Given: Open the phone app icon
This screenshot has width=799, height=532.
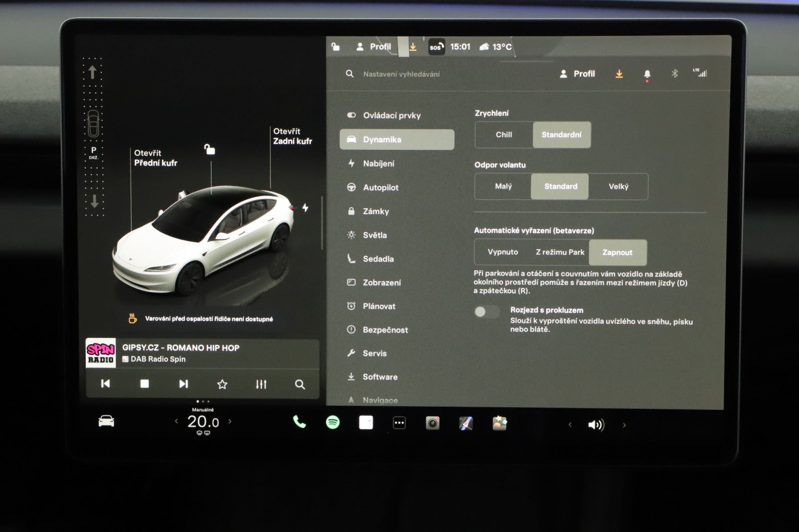Looking at the screenshot, I should tap(299, 422).
